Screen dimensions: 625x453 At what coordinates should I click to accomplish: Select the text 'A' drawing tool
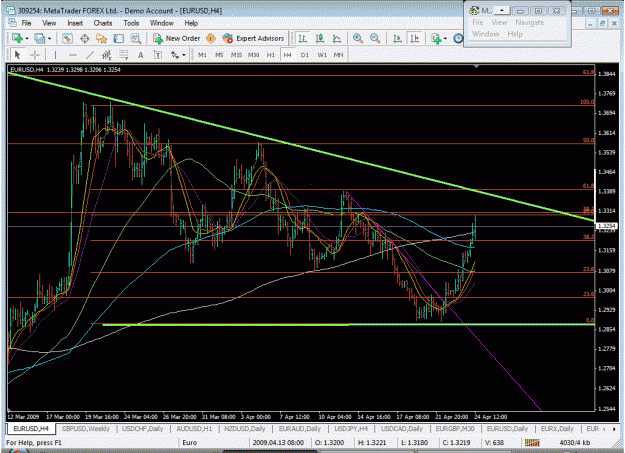point(141,55)
